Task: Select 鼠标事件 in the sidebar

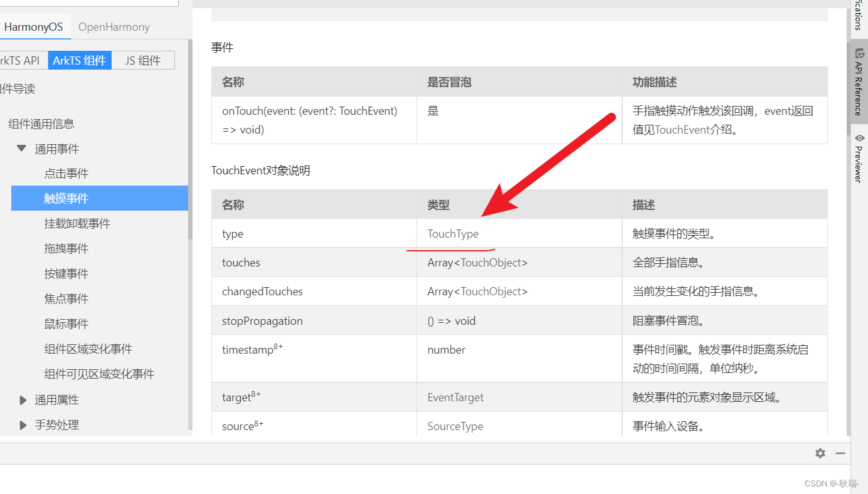Action: (67, 323)
